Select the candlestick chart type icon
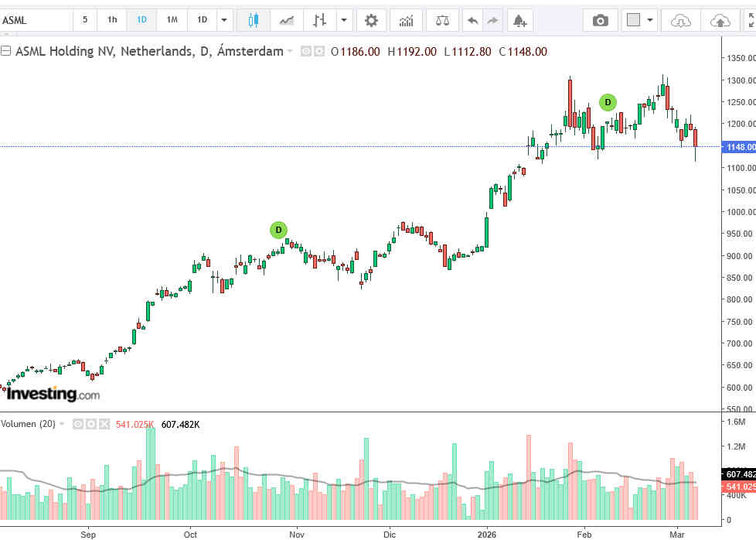 pyautogui.click(x=253, y=20)
